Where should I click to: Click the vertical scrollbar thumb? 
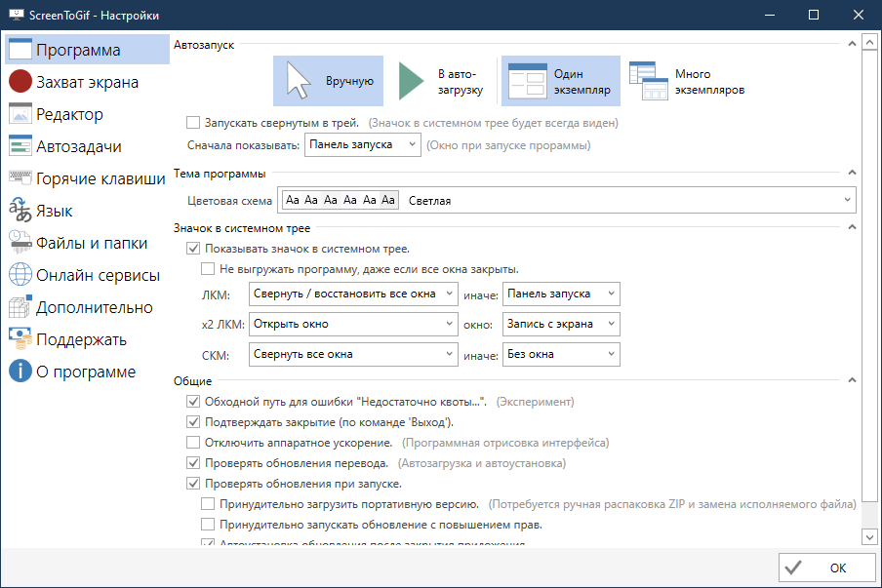(869, 275)
